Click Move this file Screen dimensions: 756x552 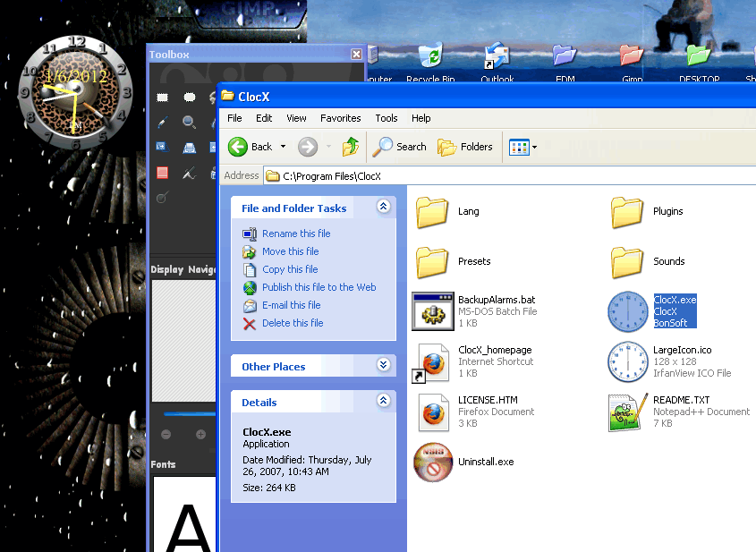click(290, 251)
